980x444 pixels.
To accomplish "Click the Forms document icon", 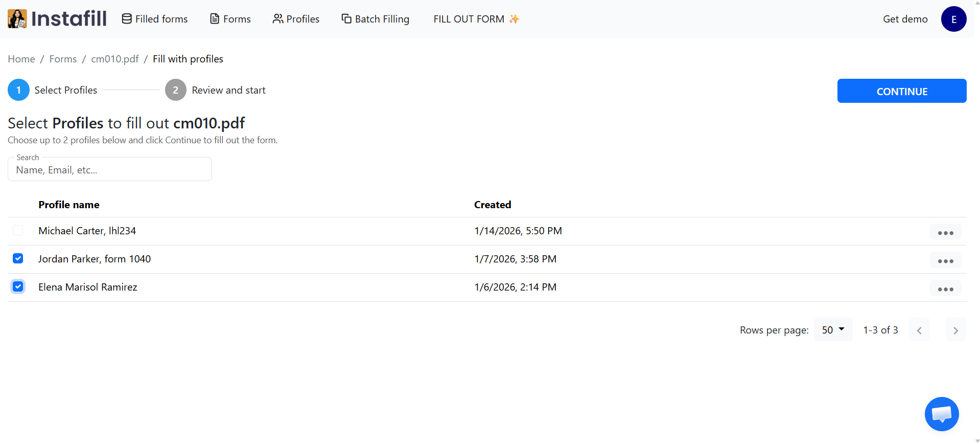I will [x=215, y=19].
